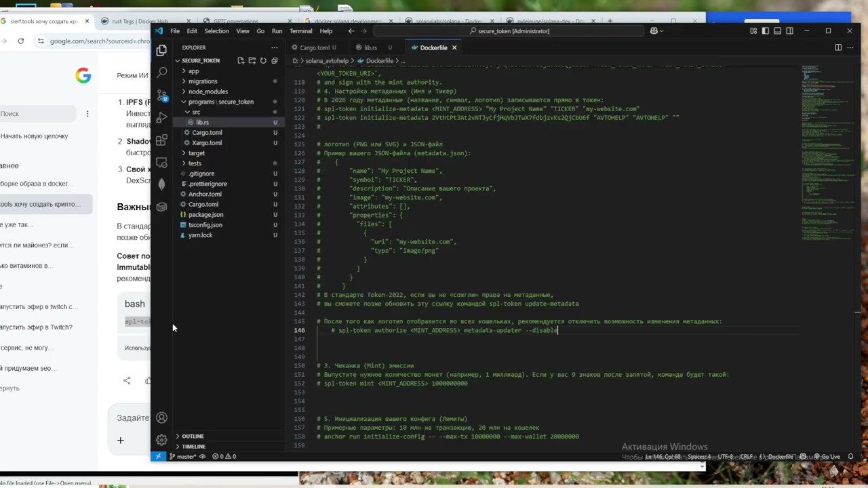Open the Explorer view in the activity bar
Screen dimensions: 868x488
click(x=161, y=50)
